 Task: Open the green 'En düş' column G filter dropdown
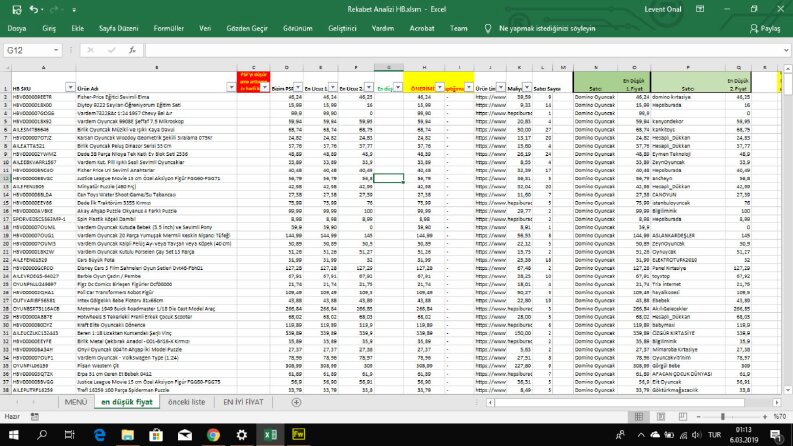tap(398, 88)
